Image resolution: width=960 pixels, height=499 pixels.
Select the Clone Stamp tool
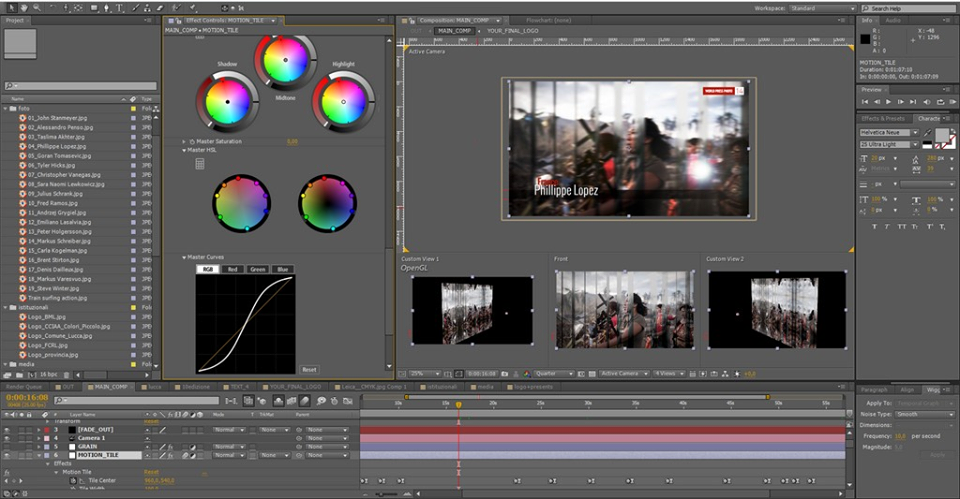click(x=147, y=8)
